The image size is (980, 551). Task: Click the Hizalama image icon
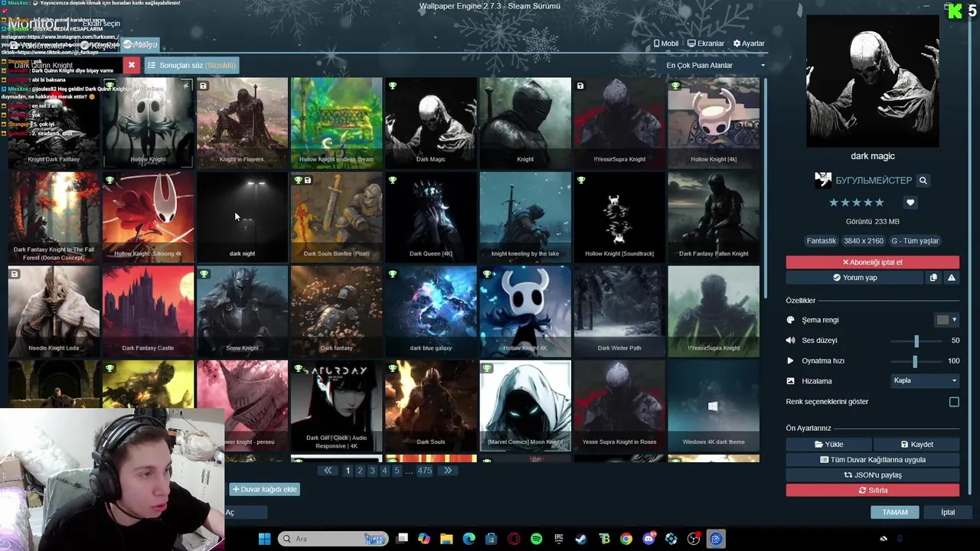point(791,381)
